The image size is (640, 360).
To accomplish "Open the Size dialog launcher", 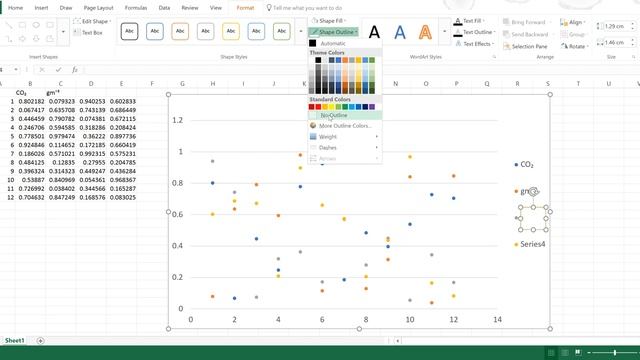I will tap(633, 57).
